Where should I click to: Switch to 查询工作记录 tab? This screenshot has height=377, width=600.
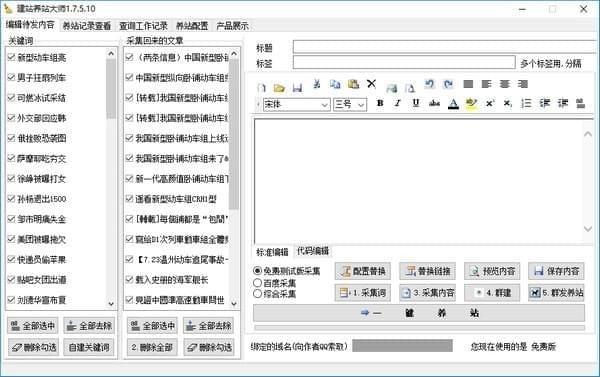(x=143, y=26)
